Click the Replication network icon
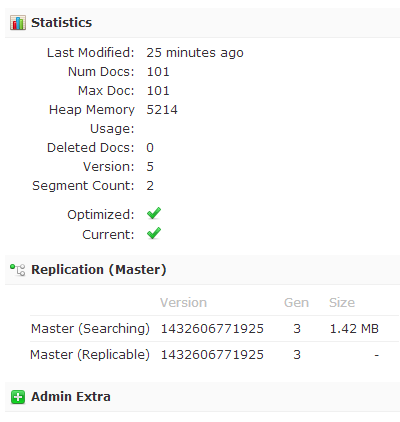This screenshot has width=400, height=422. point(18,270)
